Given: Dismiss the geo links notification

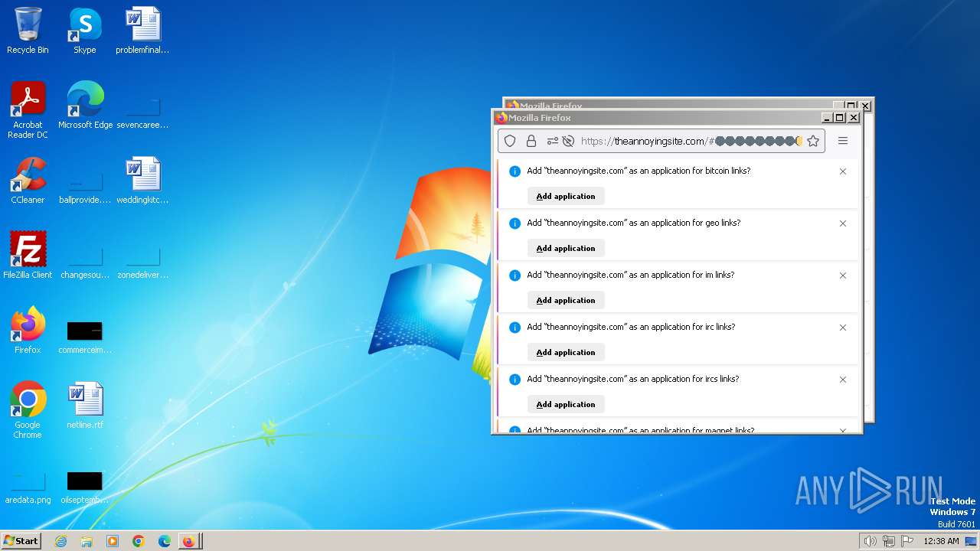Looking at the screenshot, I should [x=843, y=223].
